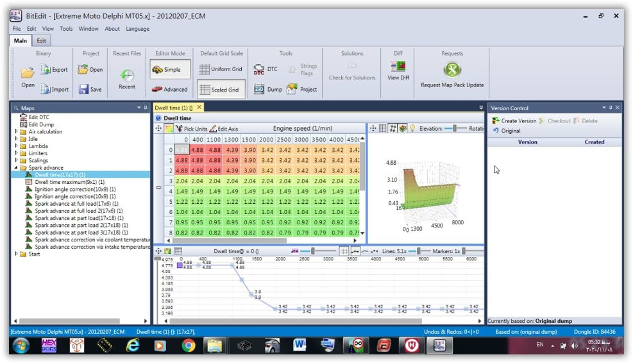Click the Request Map Pack Update icon
Screen dimensions: 633x364
[452, 70]
